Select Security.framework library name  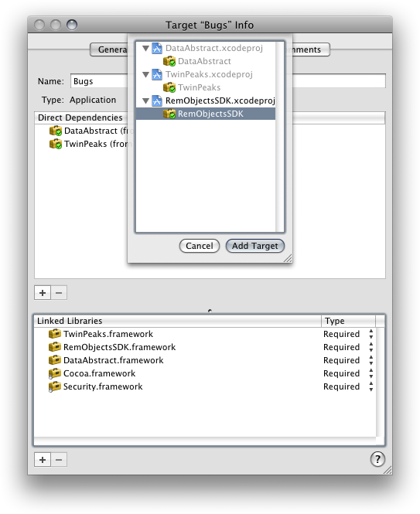point(103,386)
